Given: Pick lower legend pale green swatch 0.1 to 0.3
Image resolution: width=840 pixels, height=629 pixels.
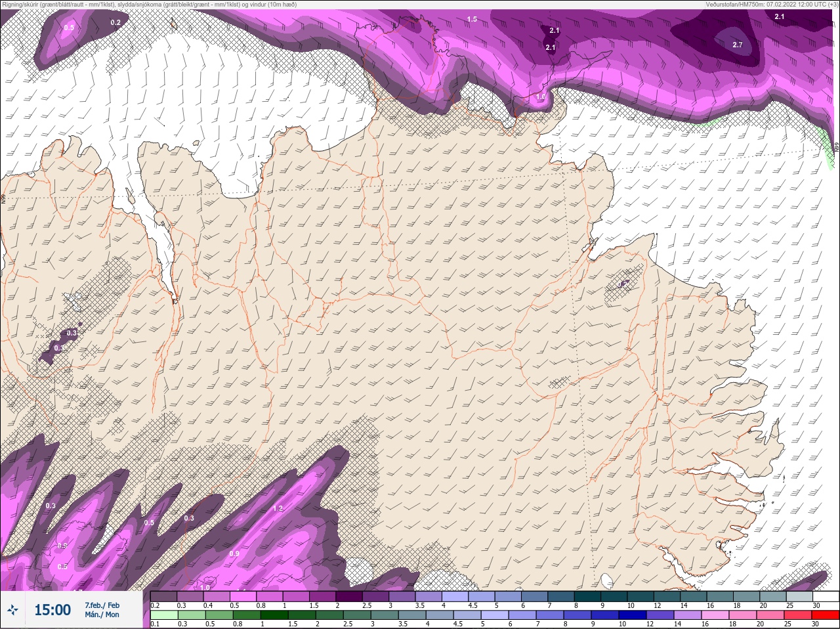Looking at the screenshot, I should [164, 615].
